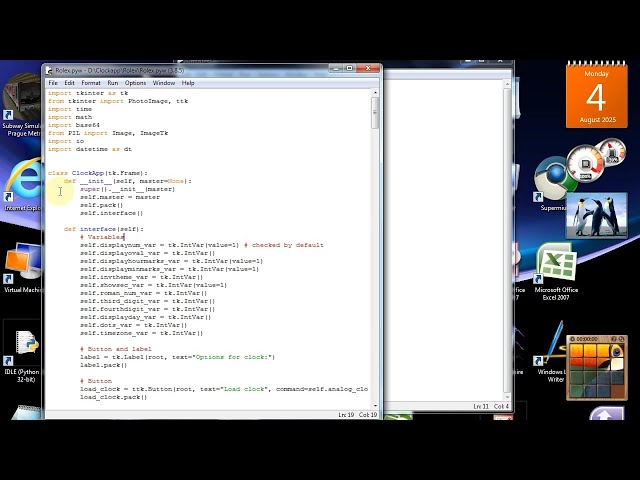
Task: Click the line 'import datetime as dt'
Action: coord(90,149)
